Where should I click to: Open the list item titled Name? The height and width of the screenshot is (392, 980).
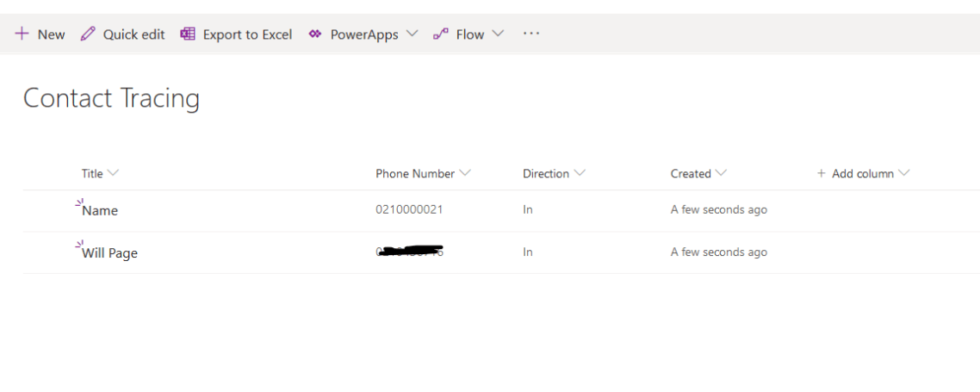100,211
